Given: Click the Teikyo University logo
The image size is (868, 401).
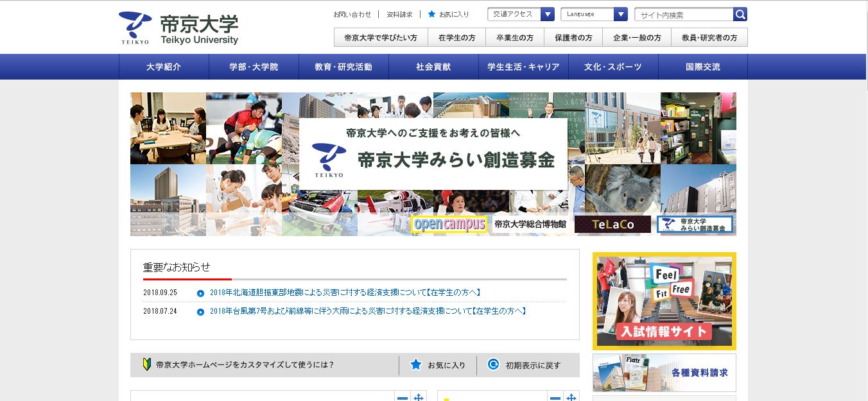Looking at the screenshot, I should click(x=178, y=28).
